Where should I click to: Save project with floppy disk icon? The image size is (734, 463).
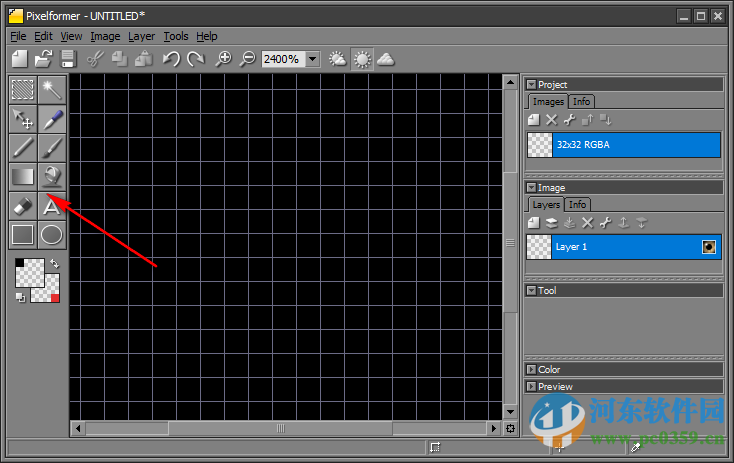coord(68,59)
